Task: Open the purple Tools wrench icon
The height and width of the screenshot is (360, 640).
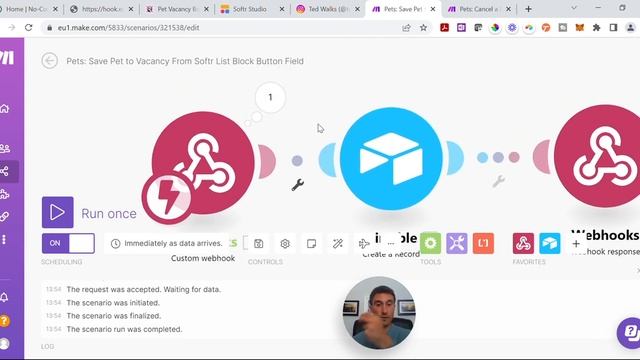Action: click(x=457, y=243)
